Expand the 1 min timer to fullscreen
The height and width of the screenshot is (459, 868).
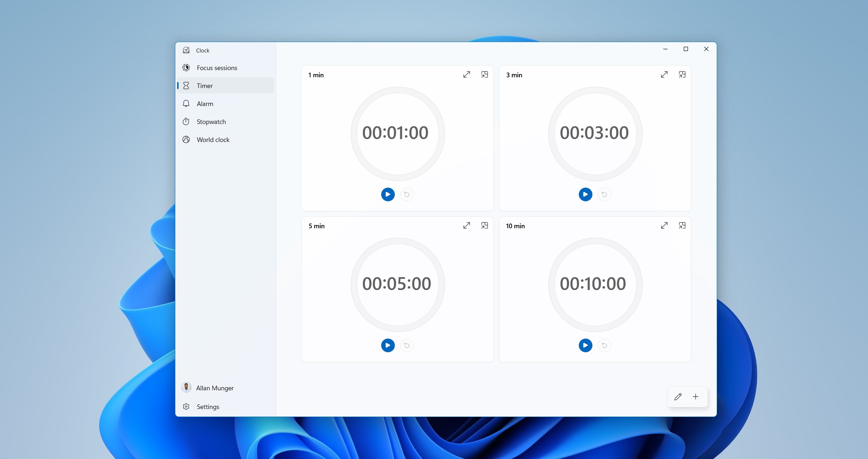pos(466,74)
